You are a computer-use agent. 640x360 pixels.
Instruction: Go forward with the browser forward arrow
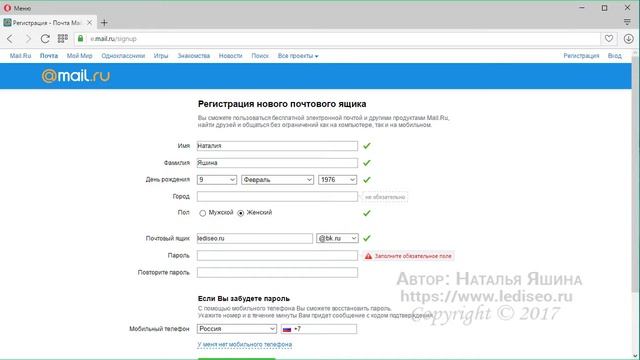(x=28, y=39)
